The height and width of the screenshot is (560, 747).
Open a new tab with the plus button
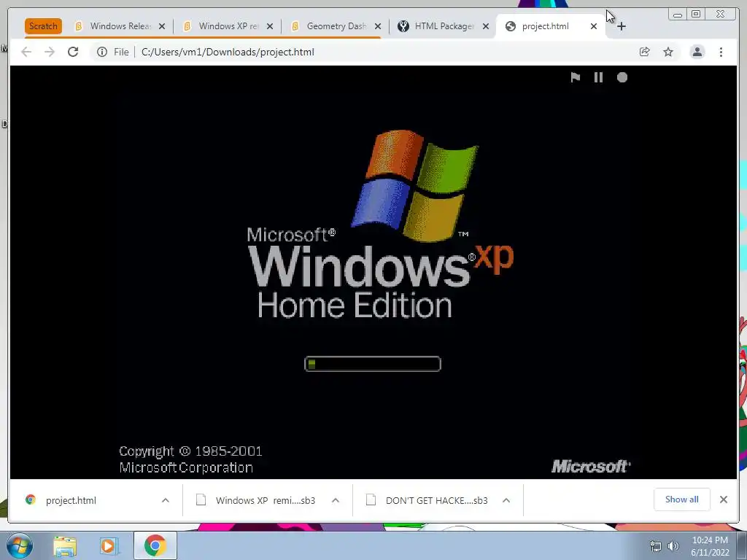(622, 26)
